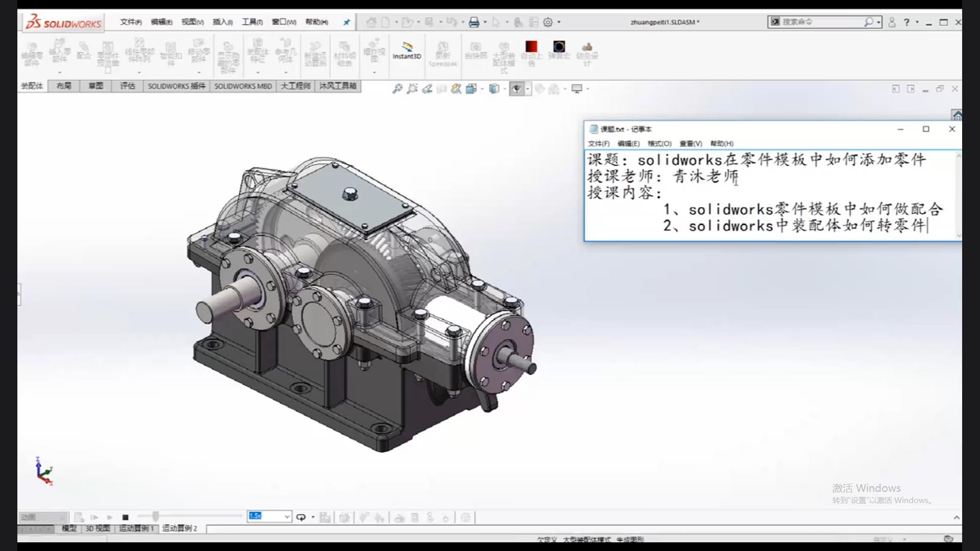Toggle the Hide/Show Items eye button
The width and height of the screenshot is (980, 551).
pos(517,89)
